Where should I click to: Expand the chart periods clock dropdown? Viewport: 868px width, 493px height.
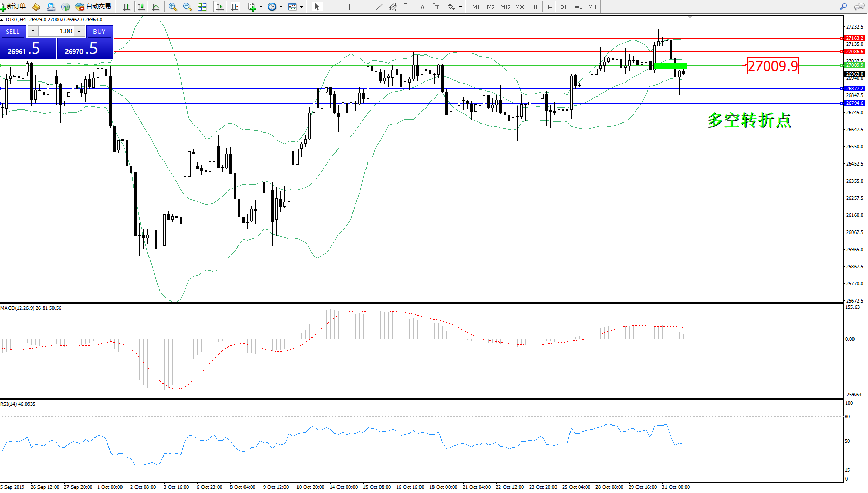coord(281,7)
